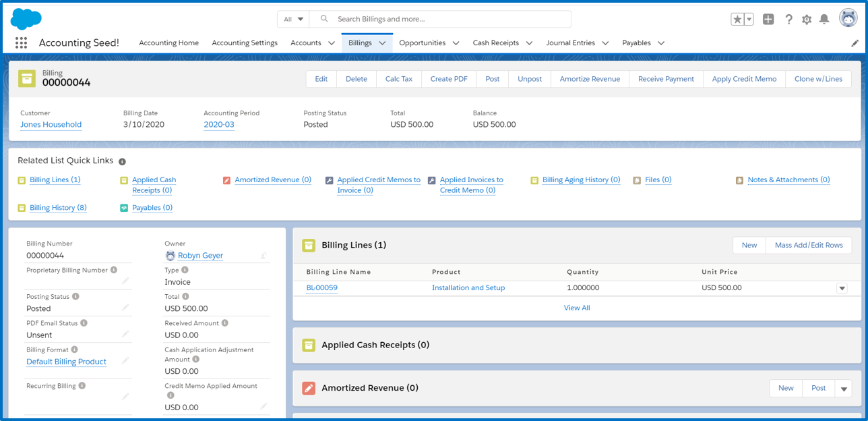The height and width of the screenshot is (421, 868).
Task: Edit PDF Email Status pencil icon
Action: click(125, 334)
